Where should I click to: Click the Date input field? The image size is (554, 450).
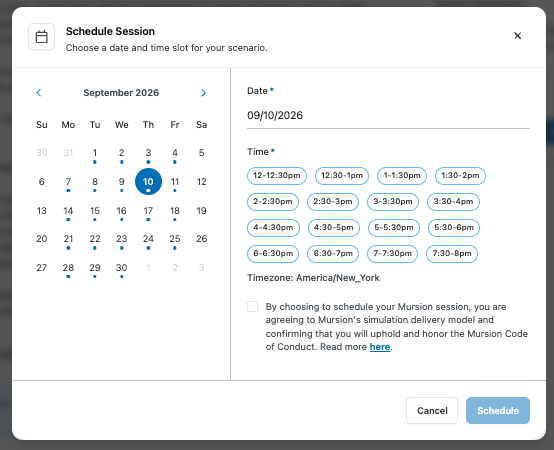(x=388, y=116)
